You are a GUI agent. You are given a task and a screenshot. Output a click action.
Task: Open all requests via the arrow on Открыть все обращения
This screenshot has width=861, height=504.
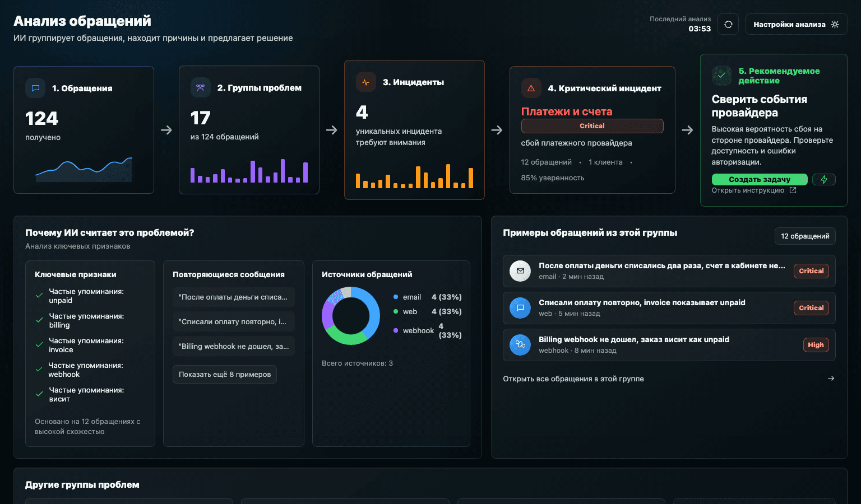(831, 379)
